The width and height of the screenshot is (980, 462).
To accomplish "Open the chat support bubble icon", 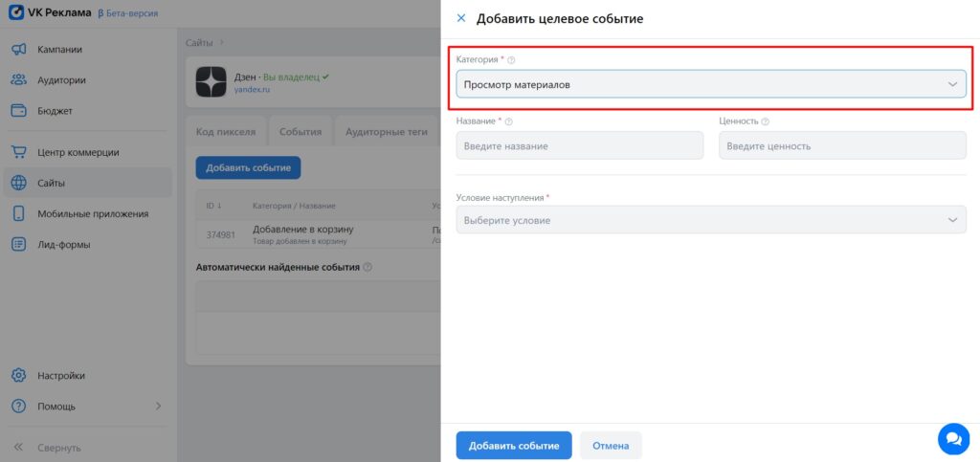I will tap(953, 439).
